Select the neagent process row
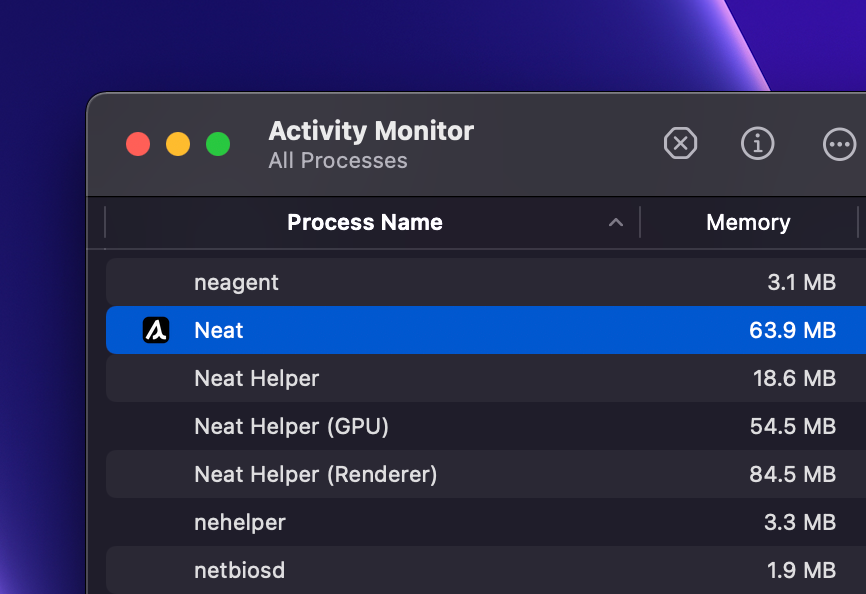The image size is (866, 594). pyautogui.click(x=486, y=282)
